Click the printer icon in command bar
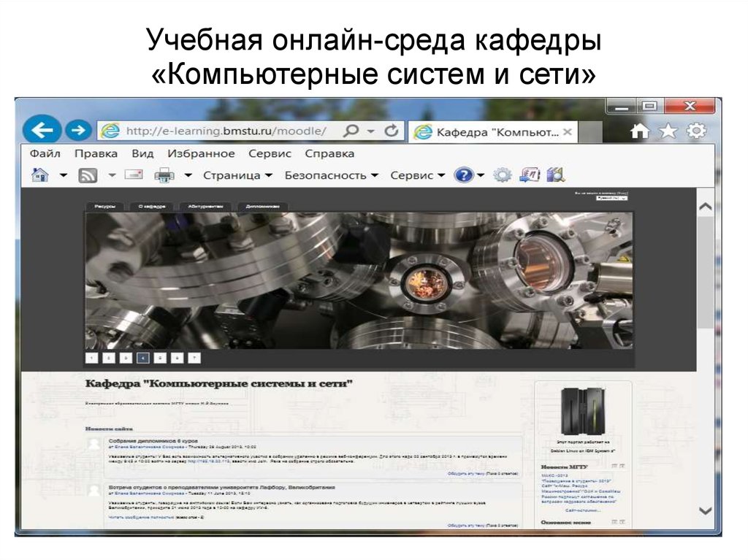The height and width of the screenshot is (560, 748). point(164,175)
